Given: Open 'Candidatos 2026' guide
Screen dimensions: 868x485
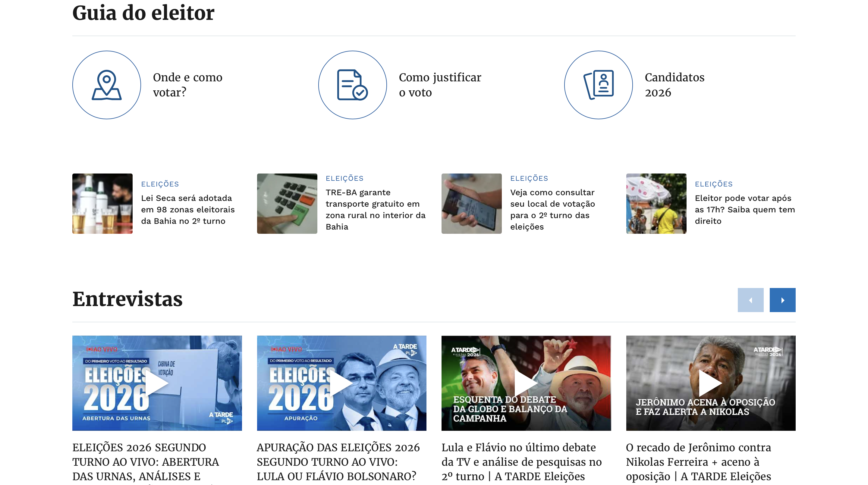Looking at the screenshot, I should [675, 85].
